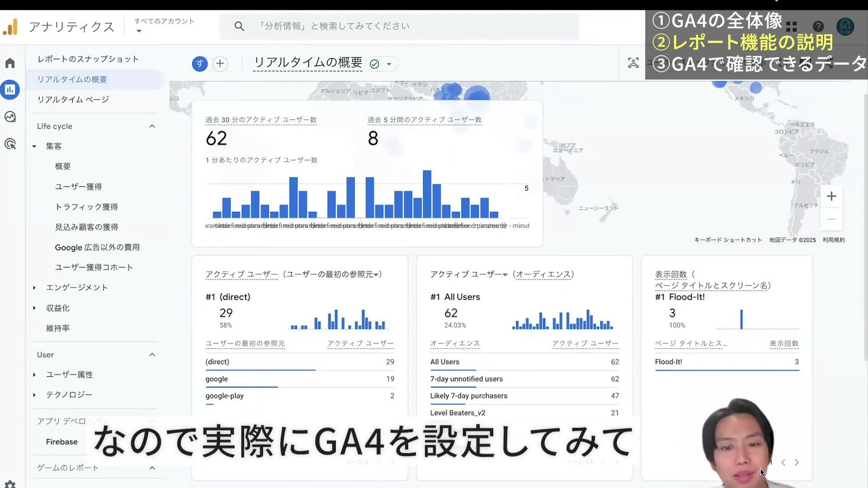Screen dimensions: 868x488
Task: Expand the テクノロジー group
Action: point(34,395)
